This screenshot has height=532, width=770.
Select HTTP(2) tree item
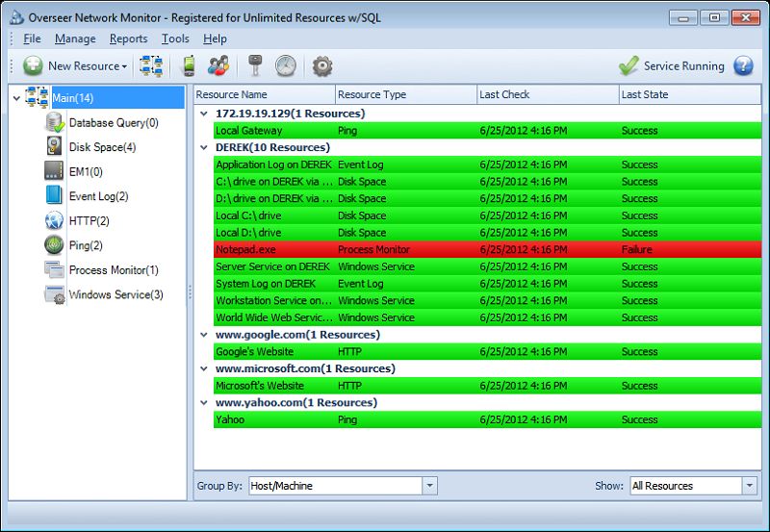pos(89,221)
